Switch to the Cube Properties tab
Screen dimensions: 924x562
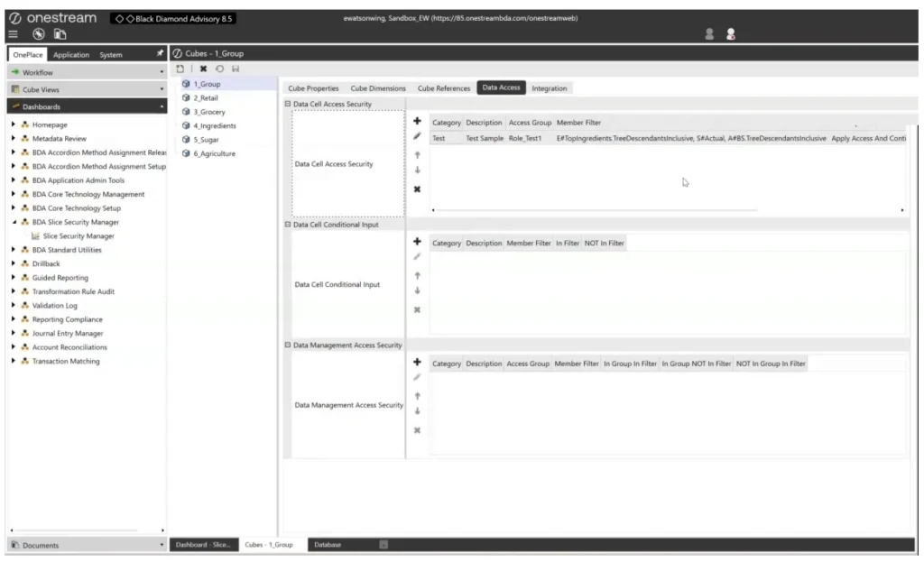click(313, 88)
